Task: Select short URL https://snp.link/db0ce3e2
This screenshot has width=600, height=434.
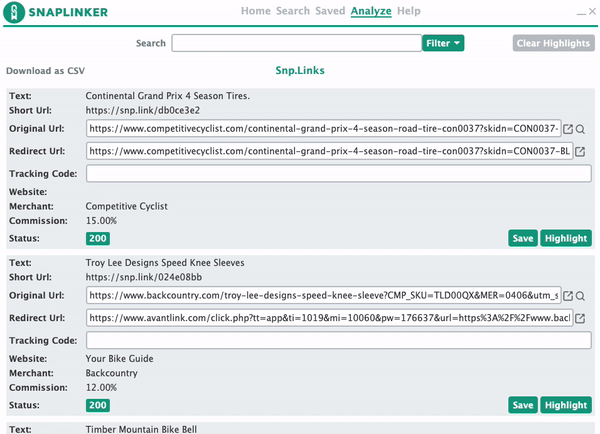Action: [x=143, y=111]
